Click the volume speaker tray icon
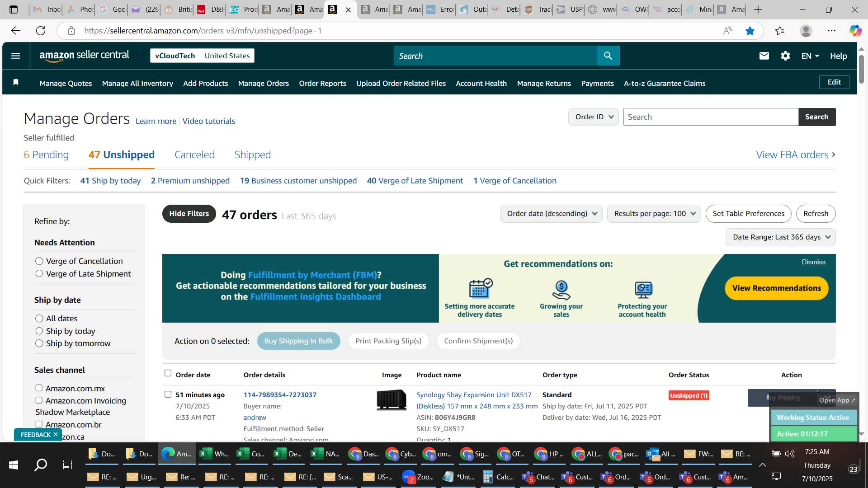 point(790,454)
